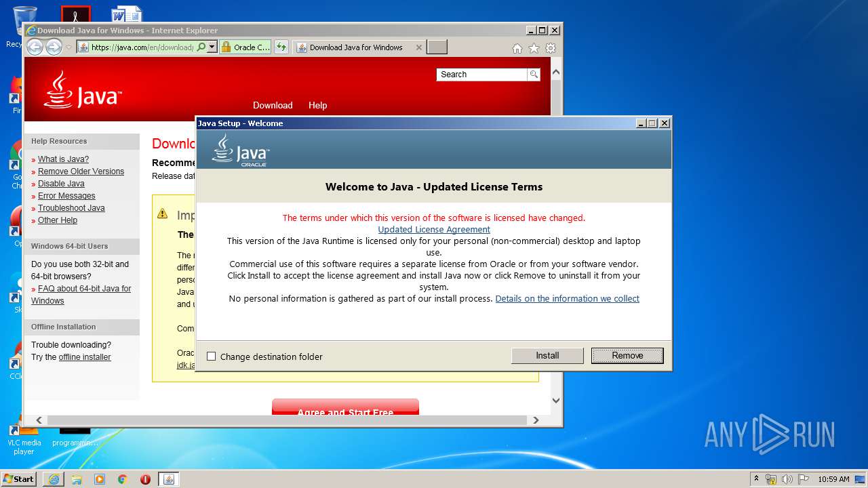Image resolution: width=868 pixels, height=488 pixels.
Task: Tick the Change destination folder checkbox
Action: [212, 357]
